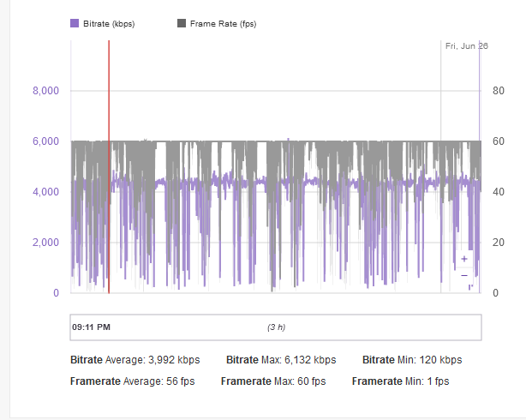Image resolution: width=526 pixels, height=420 pixels.
Task: Select the Bitrate Min 120 kbps stat
Action: coord(412,360)
